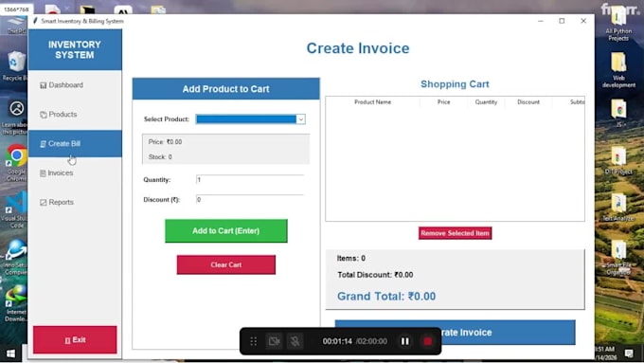Click the Invoices icon in the sidebar
The height and width of the screenshot is (363, 644).
tap(43, 173)
